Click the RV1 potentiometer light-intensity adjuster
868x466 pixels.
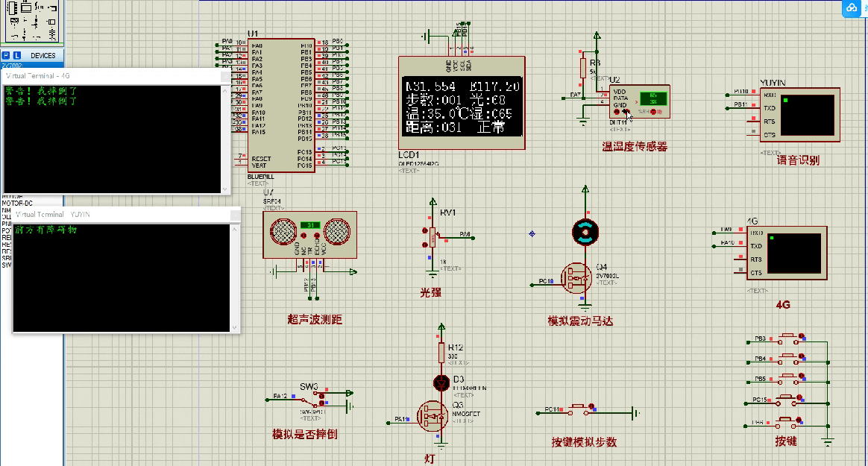(x=433, y=238)
